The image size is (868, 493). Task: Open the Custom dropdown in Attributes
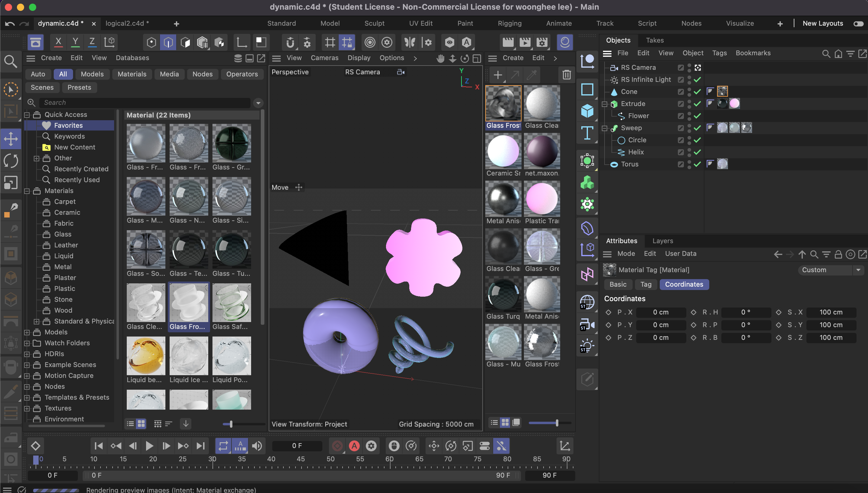pyautogui.click(x=831, y=270)
